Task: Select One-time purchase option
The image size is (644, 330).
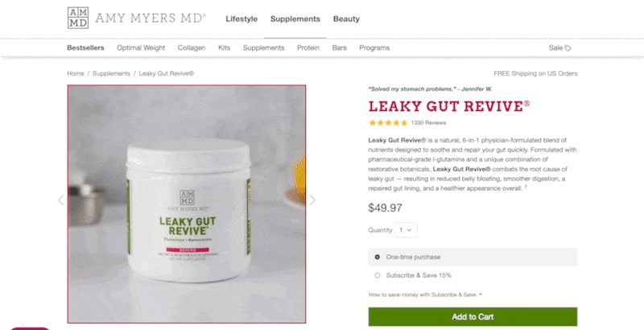Action: click(473, 257)
